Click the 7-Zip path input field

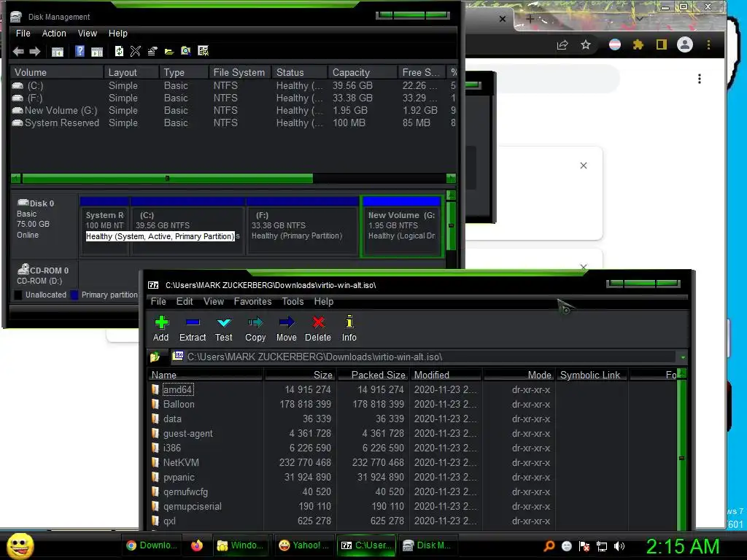424,357
